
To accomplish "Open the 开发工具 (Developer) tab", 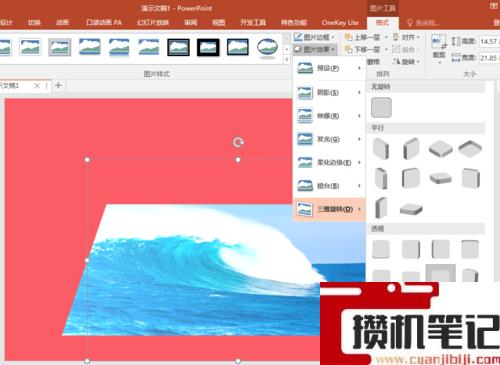I will (253, 23).
